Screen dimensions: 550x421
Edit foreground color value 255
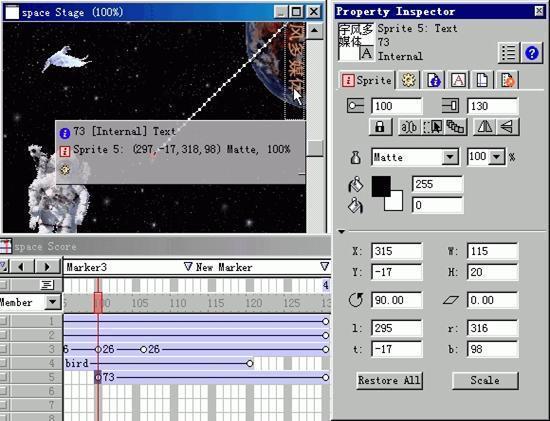(x=437, y=184)
